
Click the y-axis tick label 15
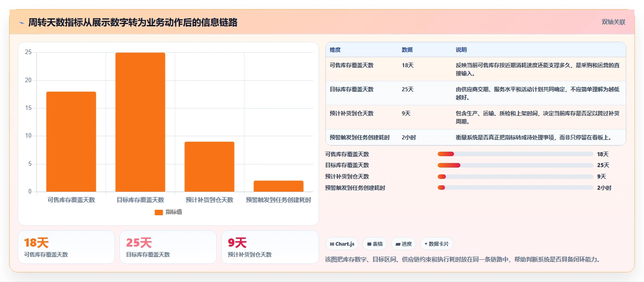coord(28,108)
